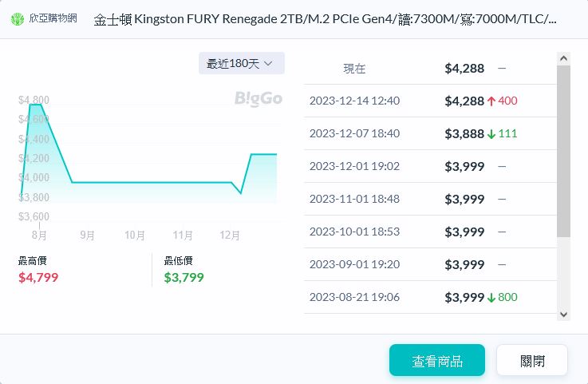Click the chart peak near $4,800

[35, 105]
